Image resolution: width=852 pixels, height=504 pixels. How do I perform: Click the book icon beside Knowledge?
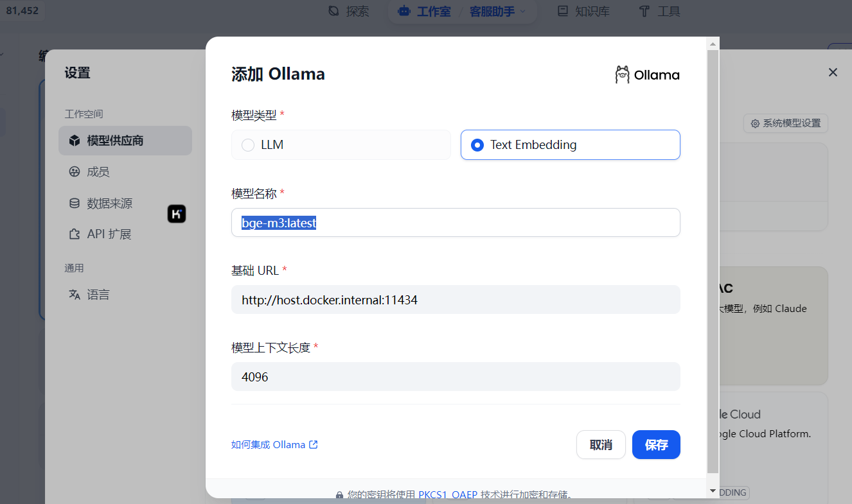coord(563,11)
